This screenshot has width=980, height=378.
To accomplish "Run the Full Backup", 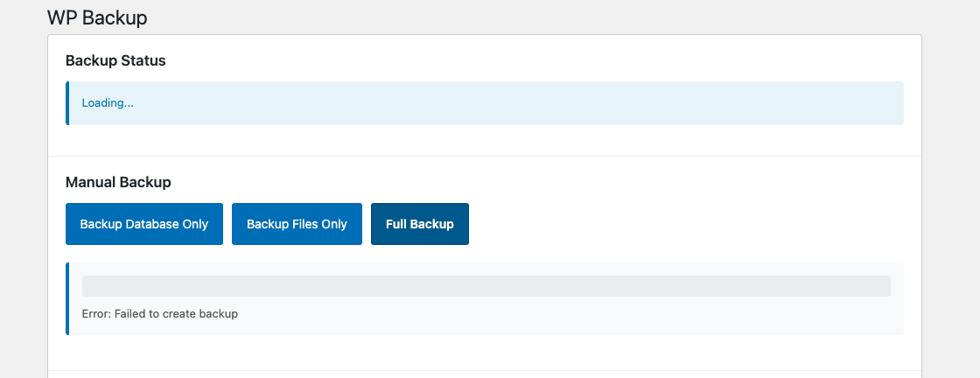I will [x=420, y=224].
